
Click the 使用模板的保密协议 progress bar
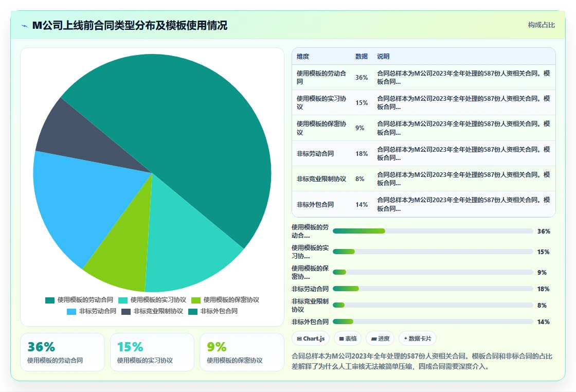point(433,272)
